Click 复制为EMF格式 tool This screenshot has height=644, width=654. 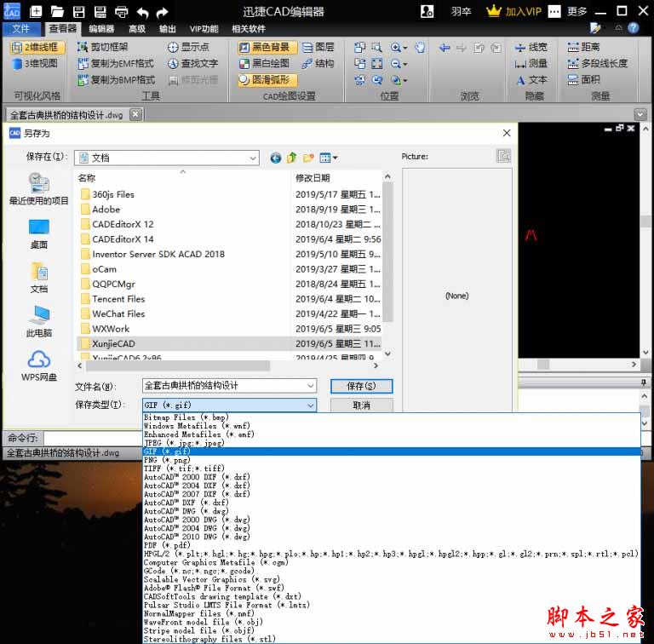(116, 63)
